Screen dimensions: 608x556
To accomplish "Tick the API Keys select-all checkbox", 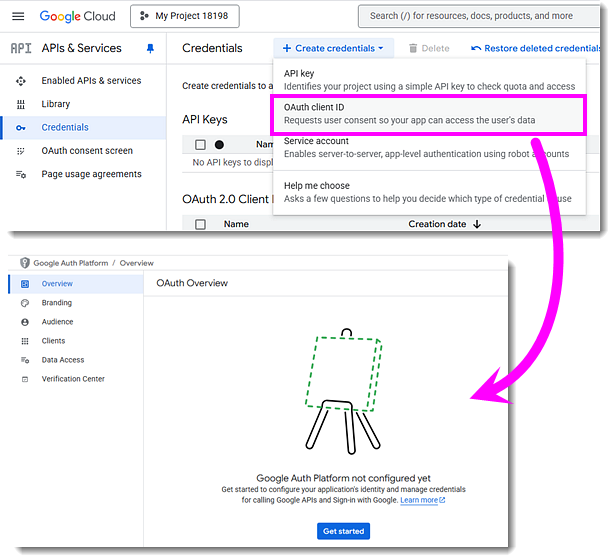I will click(200, 145).
